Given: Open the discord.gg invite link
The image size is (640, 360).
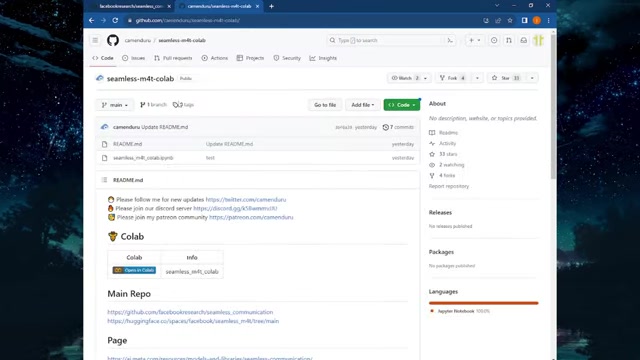Looking at the screenshot, I should [x=235, y=208].
